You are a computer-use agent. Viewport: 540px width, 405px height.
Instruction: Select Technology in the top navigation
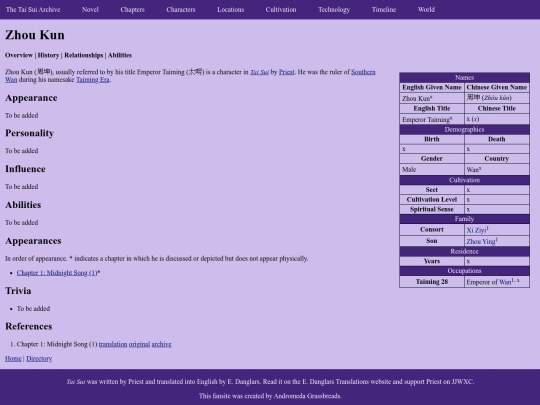334,10
